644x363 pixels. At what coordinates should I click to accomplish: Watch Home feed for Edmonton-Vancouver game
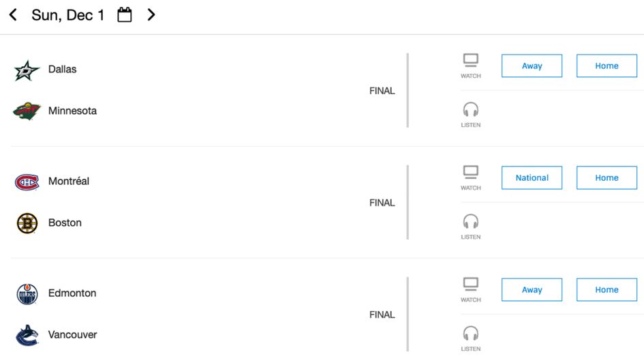click(607, 290)
